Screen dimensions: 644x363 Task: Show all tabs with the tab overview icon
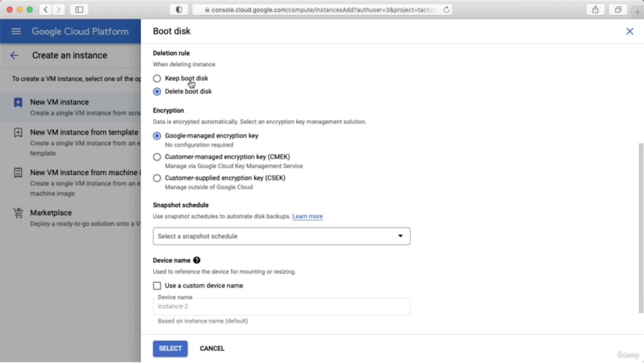(618, 10)
